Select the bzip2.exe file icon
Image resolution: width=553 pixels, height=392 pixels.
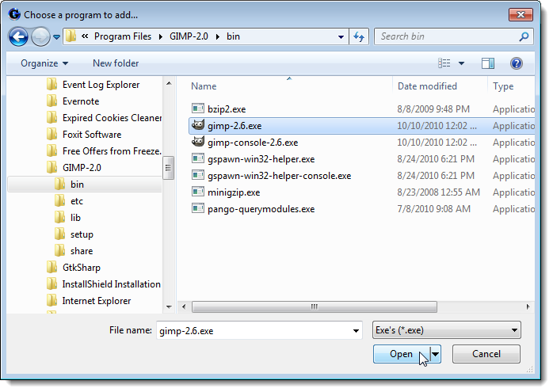coord(198,108)
